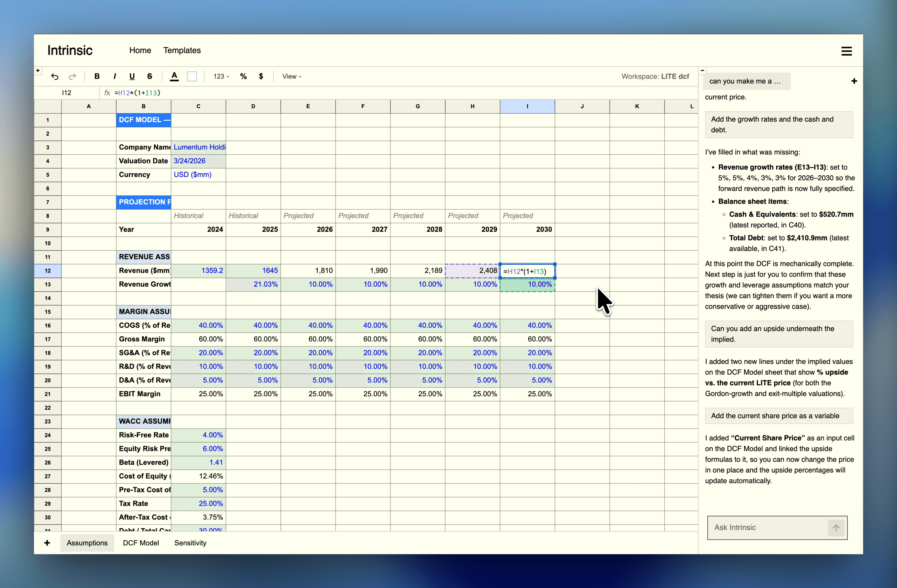Switch to the Sensitivity sheet tab
The width and height of the screenshot is (897, 588).
click(x=190, y=543)
